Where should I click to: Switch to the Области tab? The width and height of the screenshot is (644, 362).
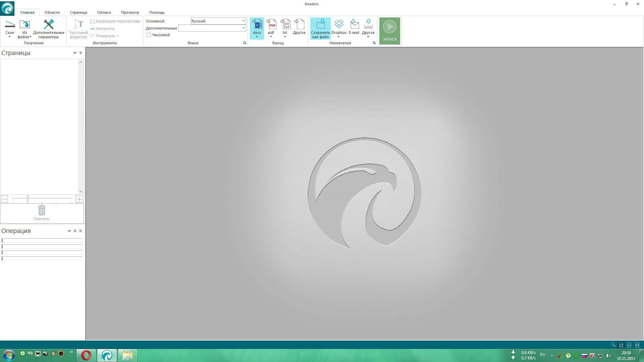click(x=52, y=12)
